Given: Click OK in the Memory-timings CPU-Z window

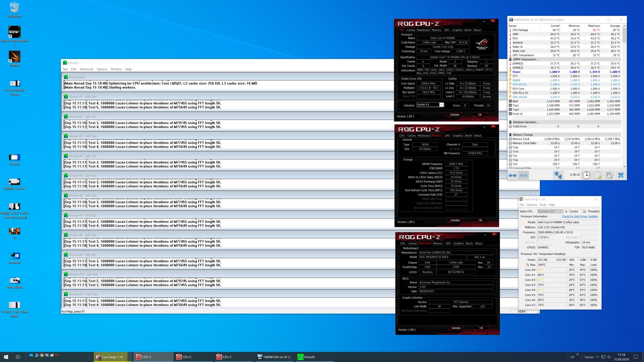Looking at the screenshot, I should pyautogui.click(x=480, y=220).
